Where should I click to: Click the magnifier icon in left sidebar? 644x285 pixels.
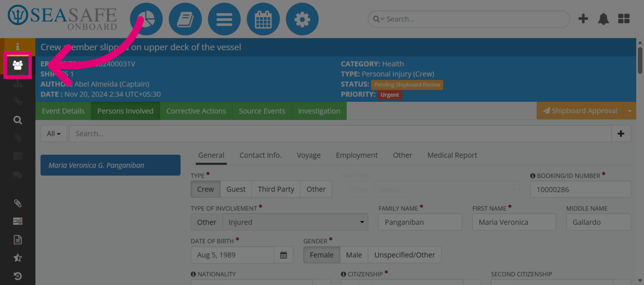17,120
